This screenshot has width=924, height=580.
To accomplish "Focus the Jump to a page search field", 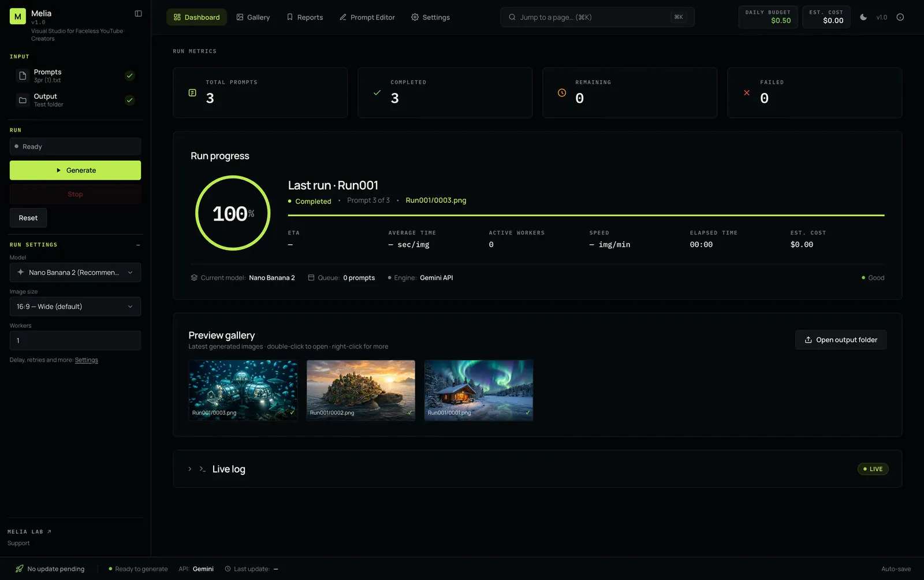I will (597, 17).
